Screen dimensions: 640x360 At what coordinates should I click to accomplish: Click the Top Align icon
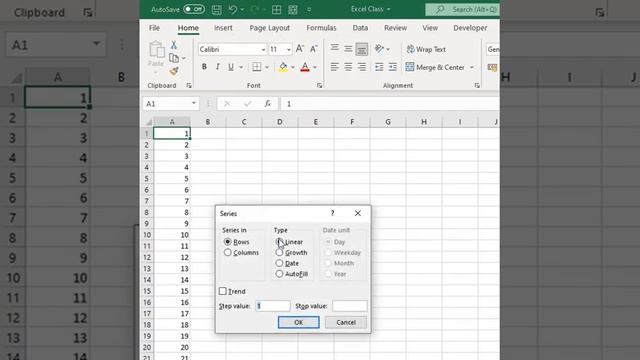coord(335,49)
